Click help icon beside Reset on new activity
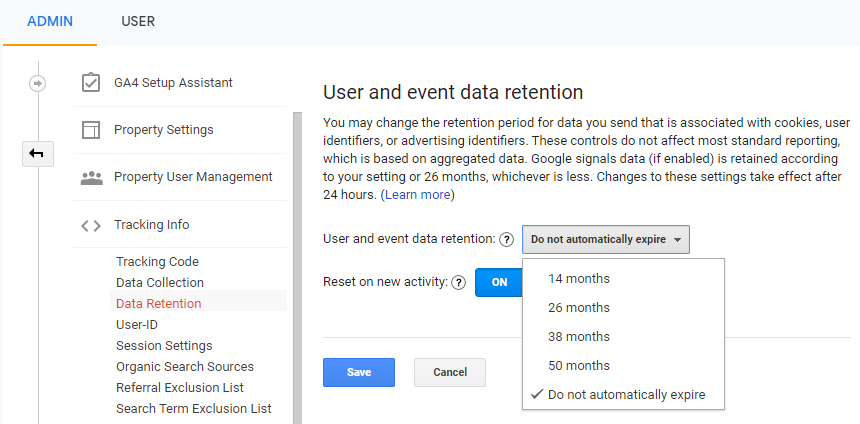This screenshot has height=424, width=860. pos(459,283)
